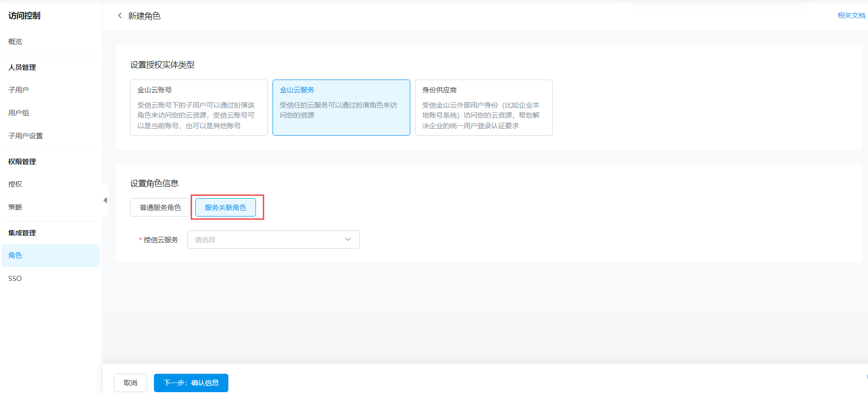Choose the 服务关联角色 role type
This screenshot has height=394, width=868.
pyautogui.click(x=225, y=207)
